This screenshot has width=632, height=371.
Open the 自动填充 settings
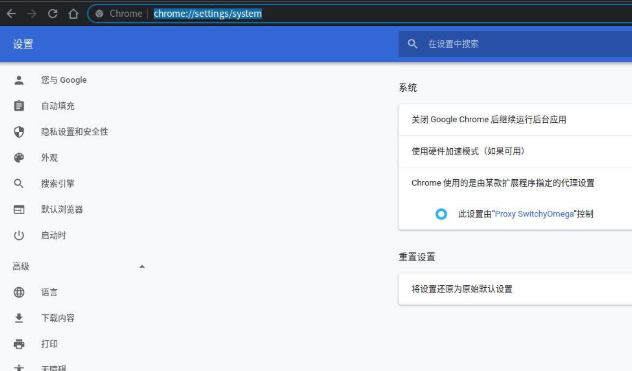pyautogui.click(x=58, y=106)
